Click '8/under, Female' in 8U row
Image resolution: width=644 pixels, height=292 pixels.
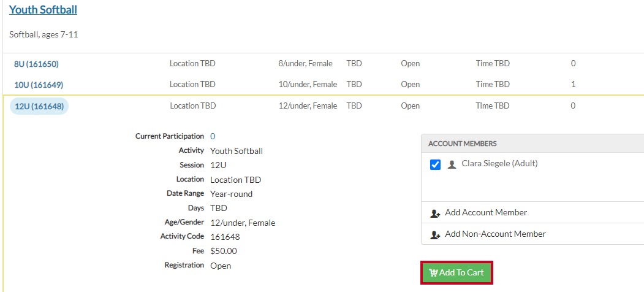pos(305,63)
